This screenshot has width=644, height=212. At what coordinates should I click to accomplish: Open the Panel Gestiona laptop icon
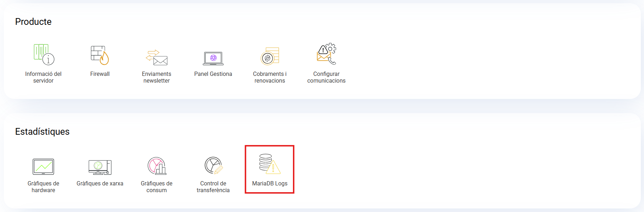tap(213, 58)
